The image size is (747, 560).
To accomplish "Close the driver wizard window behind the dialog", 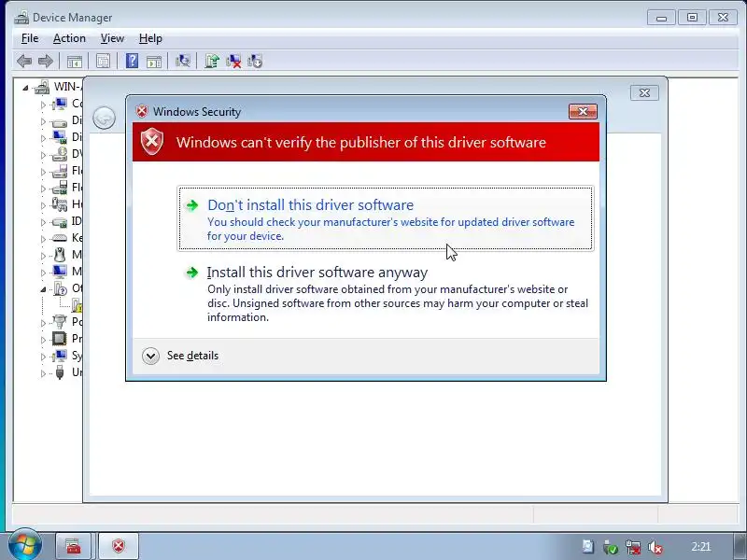I will coord(644,92).
